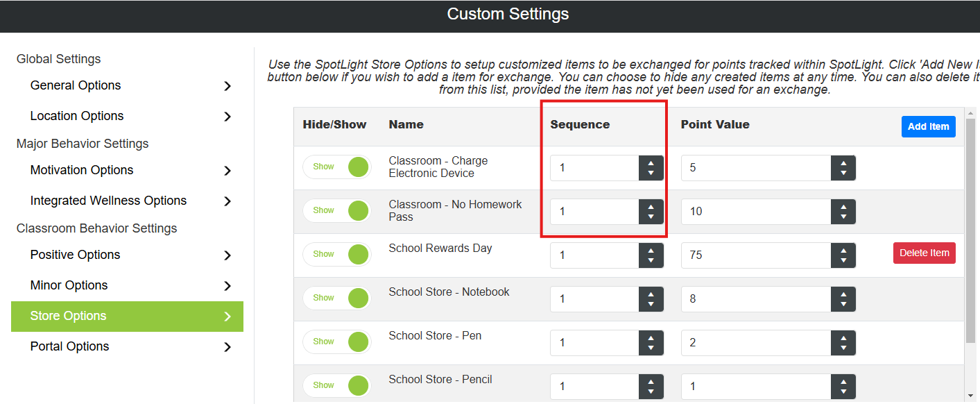
Task: Select Store Options in sidebar
Action: [127, 317]
